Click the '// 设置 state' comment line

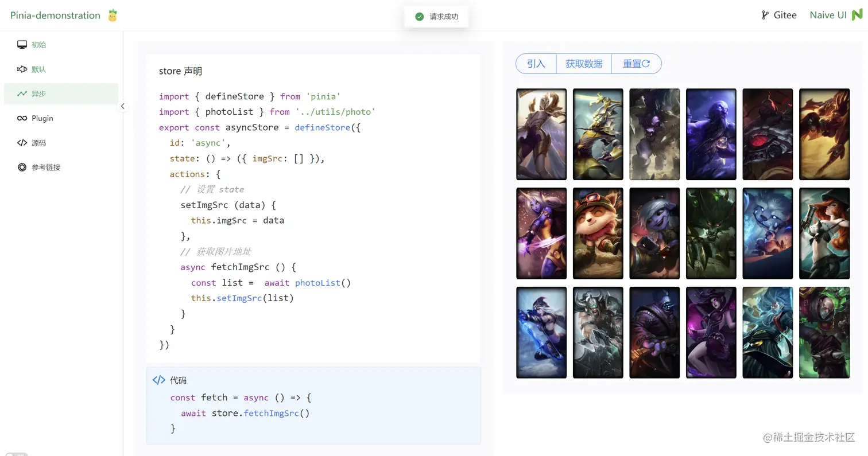coord(212,189)
